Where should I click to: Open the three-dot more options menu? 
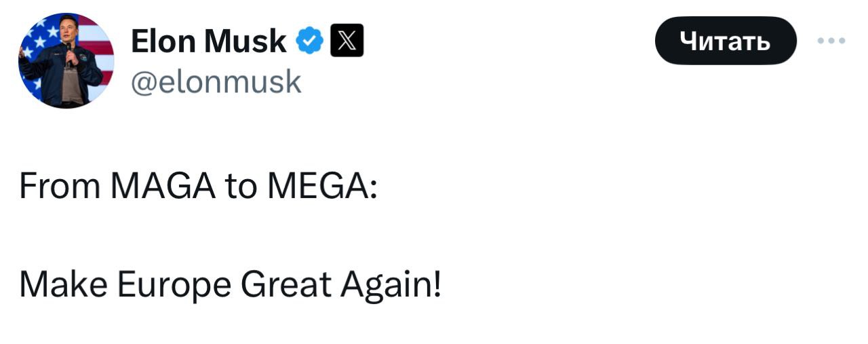[x=831, y=41]
